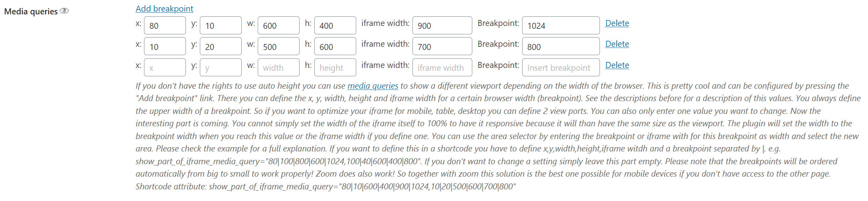The width and height of the screenshot is (868, 201).
Task: Focus the iframe width field showing 700
Action: tap(442, 46)
